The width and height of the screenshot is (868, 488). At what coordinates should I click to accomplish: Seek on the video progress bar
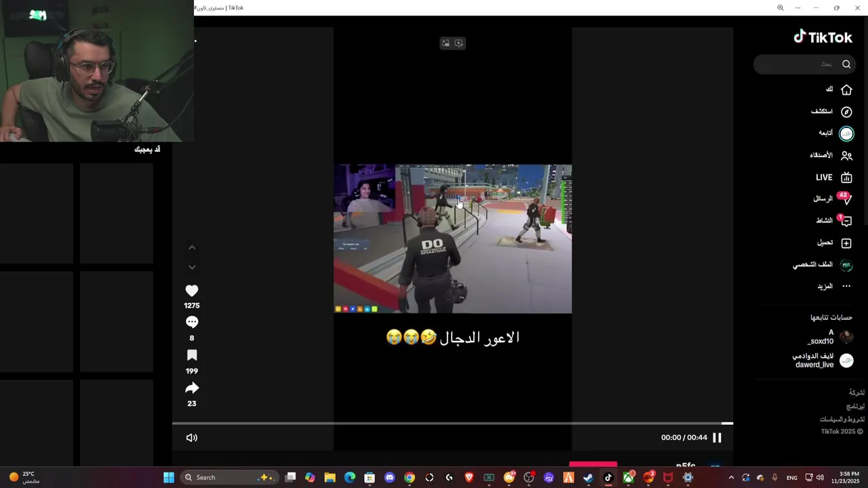pyautogui.click(x=452, y=424)
